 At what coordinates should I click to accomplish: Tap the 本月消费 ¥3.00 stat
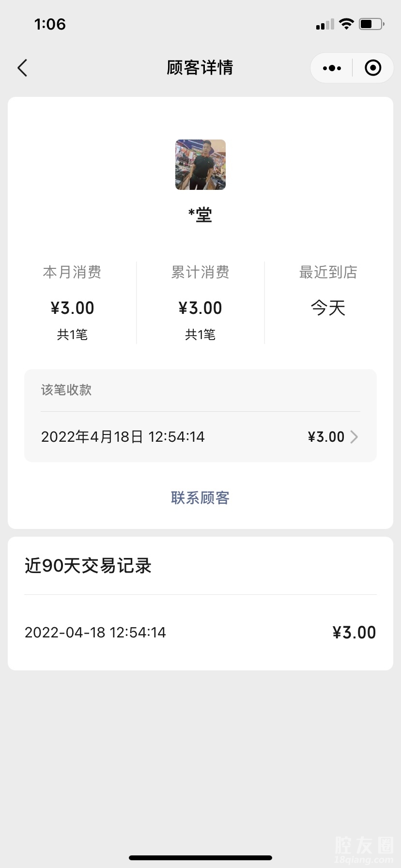tap(72, 308)
